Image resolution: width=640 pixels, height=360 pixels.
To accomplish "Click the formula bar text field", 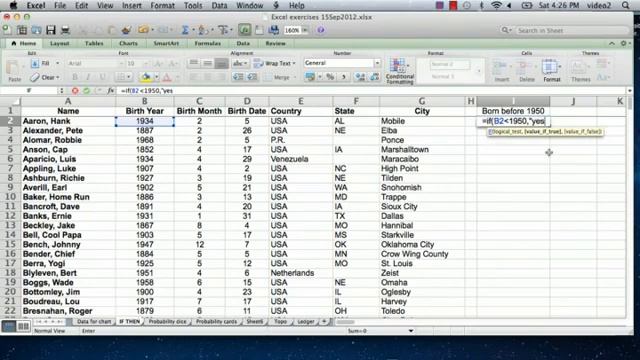I will [371, 91].
